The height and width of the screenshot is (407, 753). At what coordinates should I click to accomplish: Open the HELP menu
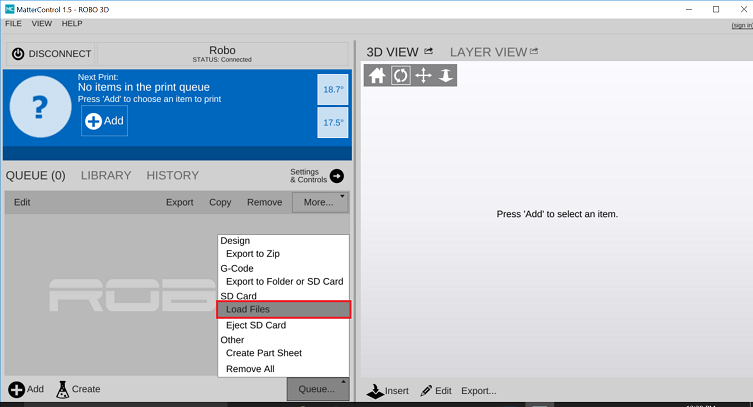point(72,24)
